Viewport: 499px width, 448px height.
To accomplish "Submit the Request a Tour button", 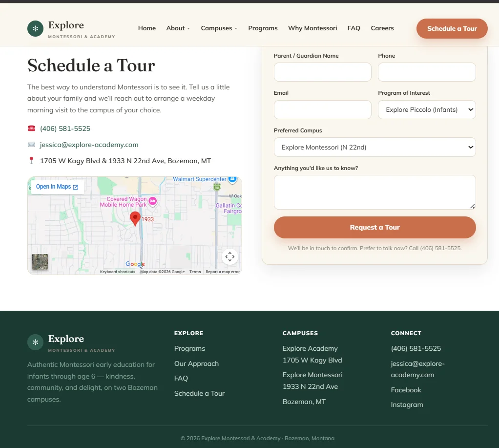I will (374, 227).
